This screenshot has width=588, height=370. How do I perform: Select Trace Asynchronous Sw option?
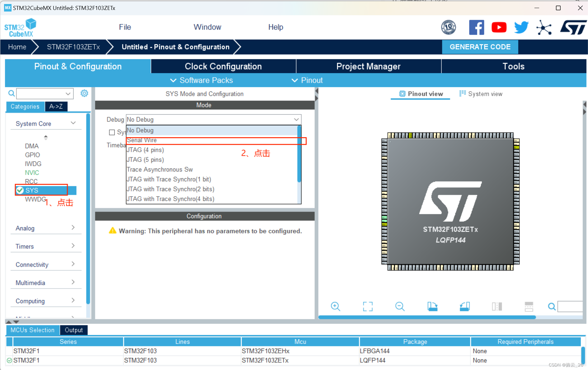point(212,170)
